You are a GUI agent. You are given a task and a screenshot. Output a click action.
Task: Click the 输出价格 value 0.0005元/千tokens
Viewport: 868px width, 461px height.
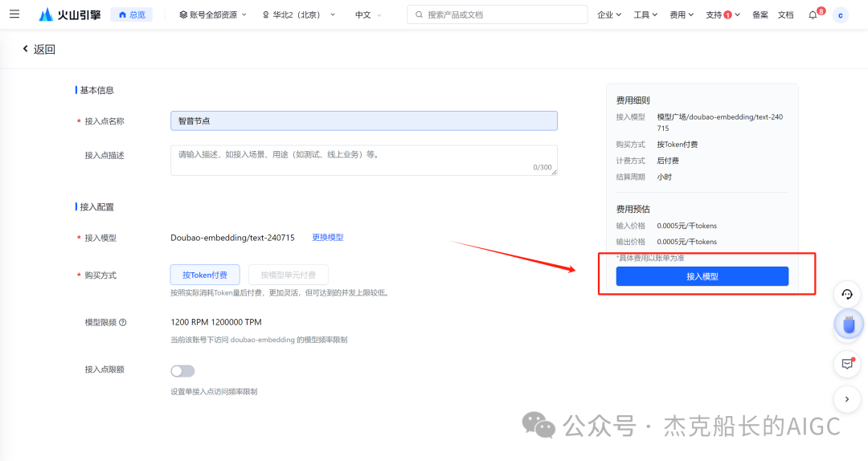coord(686,242)
